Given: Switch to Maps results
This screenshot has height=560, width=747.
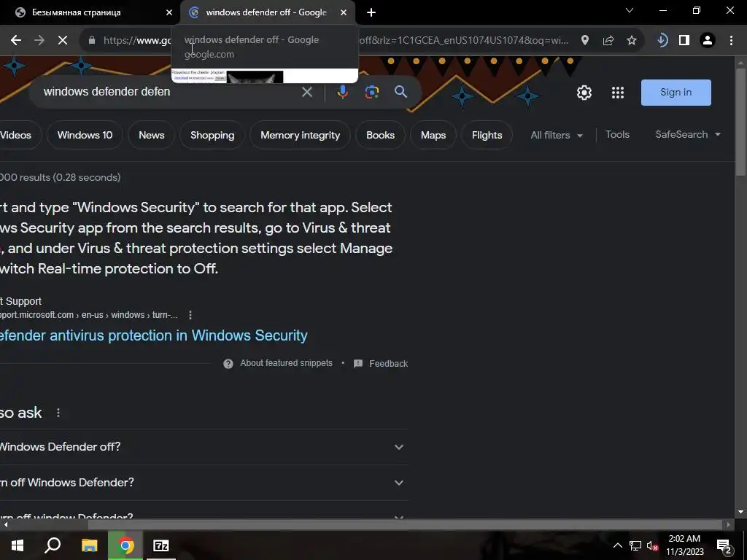Looking at the screenshot, I should (433, 135).
